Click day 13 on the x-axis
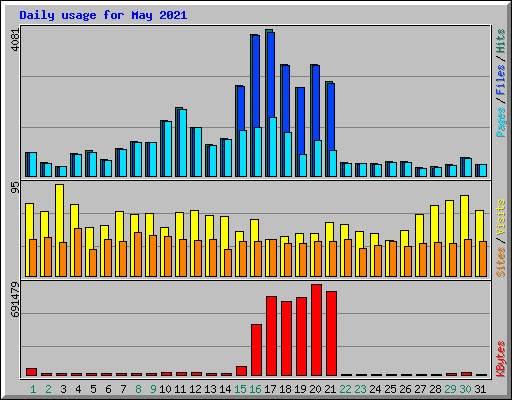Screen dimensions: 512x400 (210, 389)
